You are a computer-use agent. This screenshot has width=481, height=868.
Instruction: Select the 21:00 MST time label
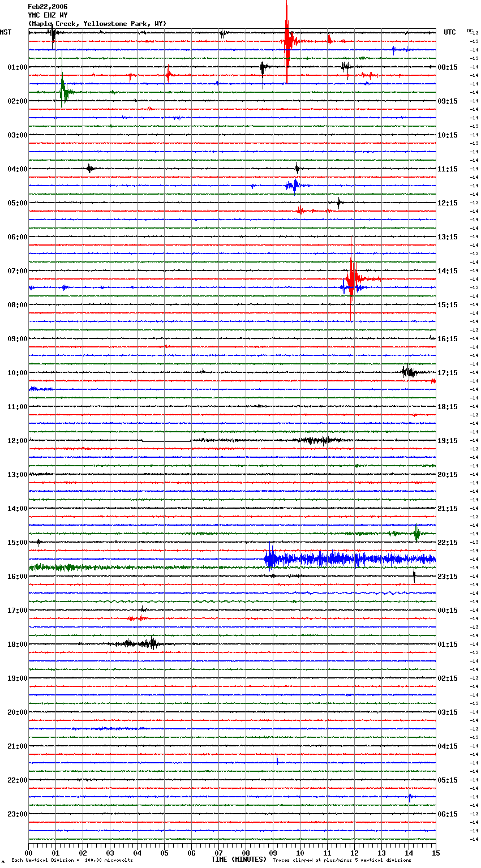(18, 746)
